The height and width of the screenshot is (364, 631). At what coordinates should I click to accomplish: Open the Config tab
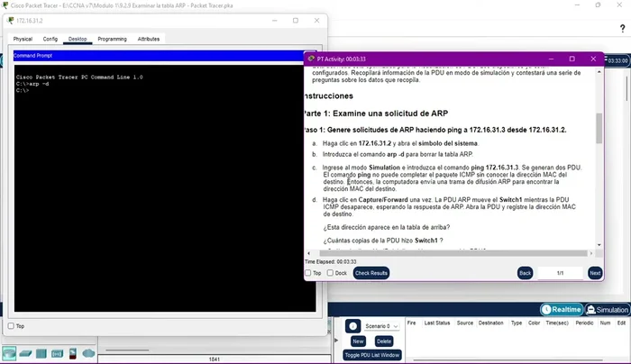pyautogui.click(x=50, y=39)
